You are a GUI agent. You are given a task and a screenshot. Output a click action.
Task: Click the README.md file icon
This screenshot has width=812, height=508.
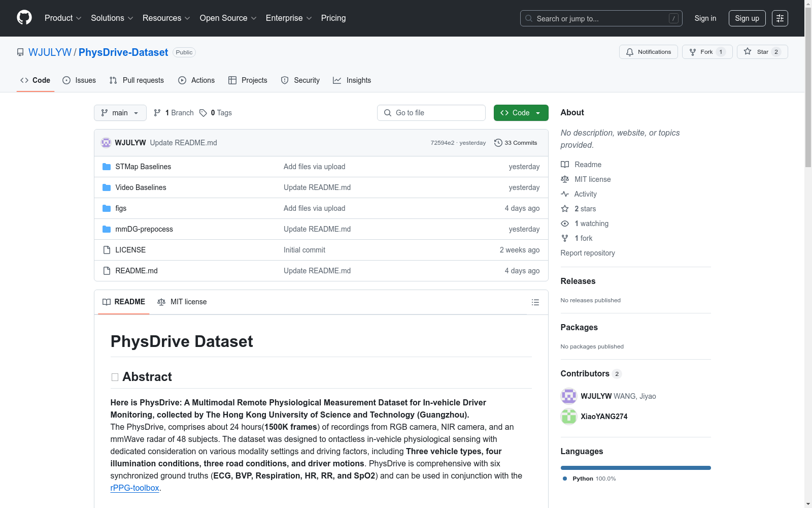point(107,271)
